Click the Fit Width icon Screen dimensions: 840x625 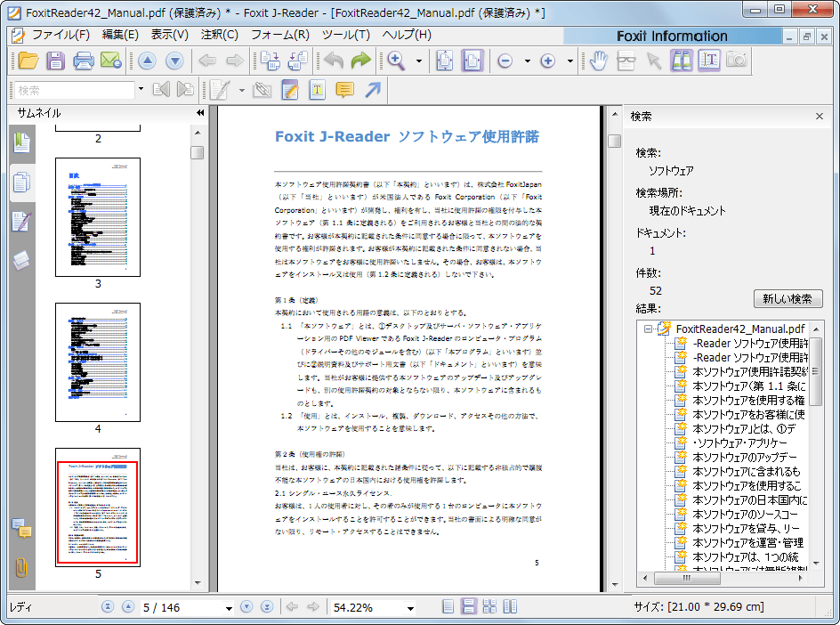pyautogui.click(x=472, y=61)
